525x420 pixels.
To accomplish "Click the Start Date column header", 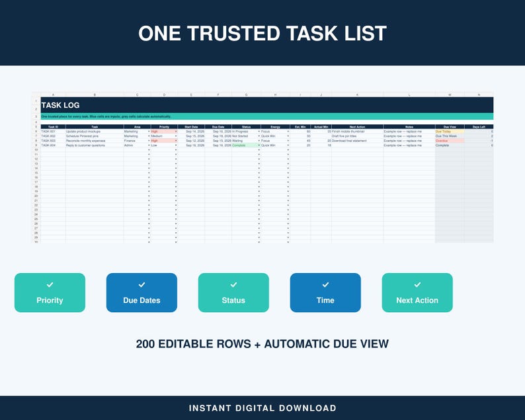I will coord(191,127).
